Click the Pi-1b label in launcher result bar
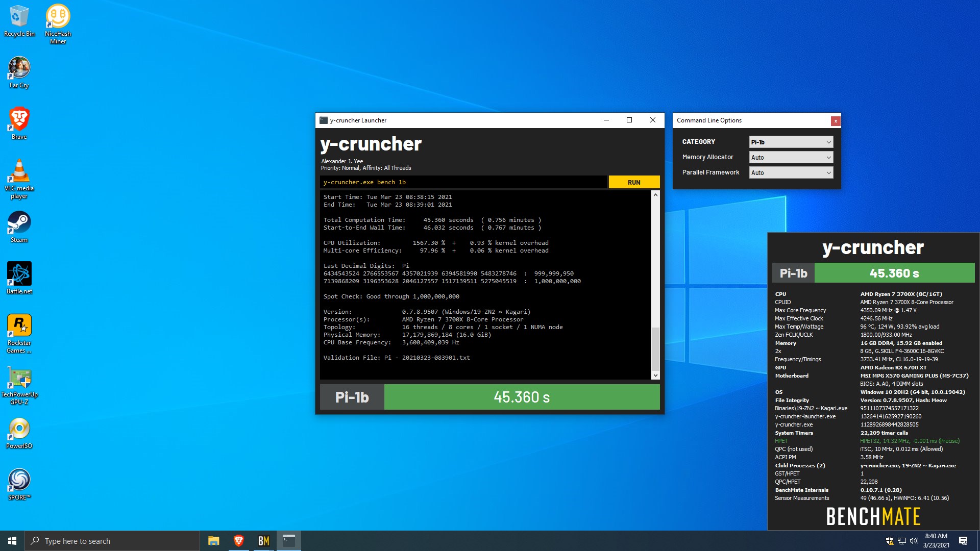 click(352, 397)
